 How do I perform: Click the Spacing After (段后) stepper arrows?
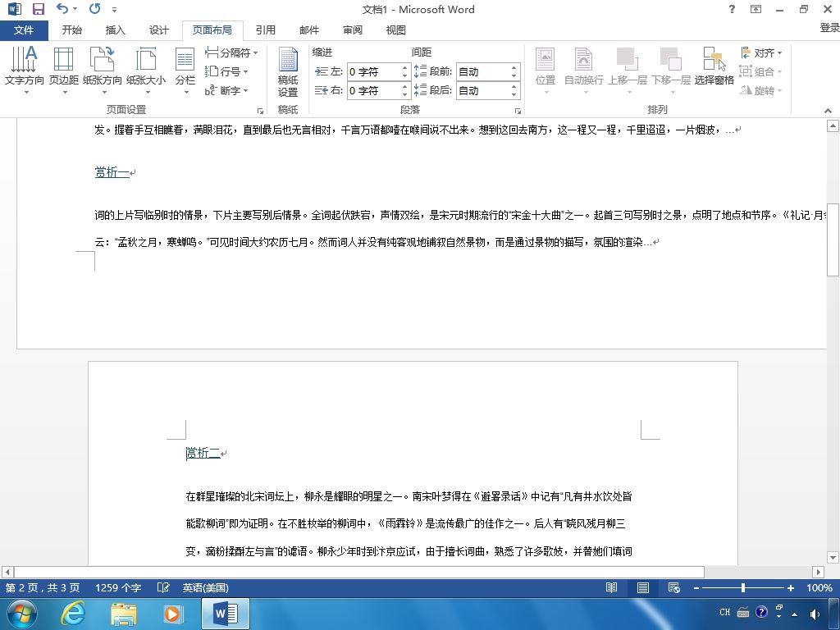514,90
